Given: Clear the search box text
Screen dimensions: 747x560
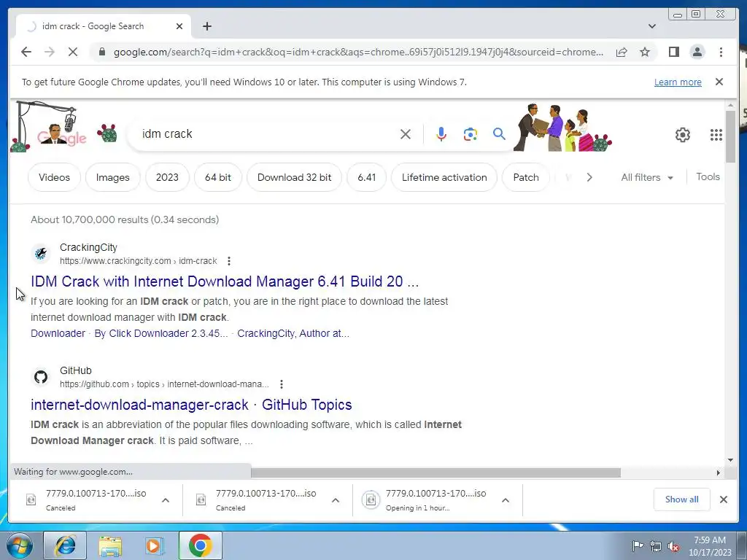Looking at the screenshot, I should [x=406, y=134].
